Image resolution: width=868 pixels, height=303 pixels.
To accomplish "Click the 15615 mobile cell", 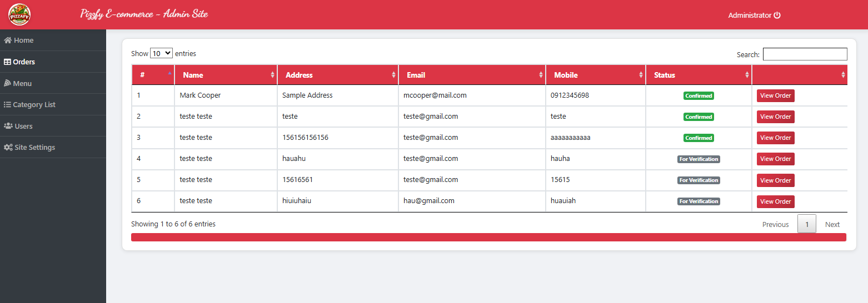I will click(596, 180).
